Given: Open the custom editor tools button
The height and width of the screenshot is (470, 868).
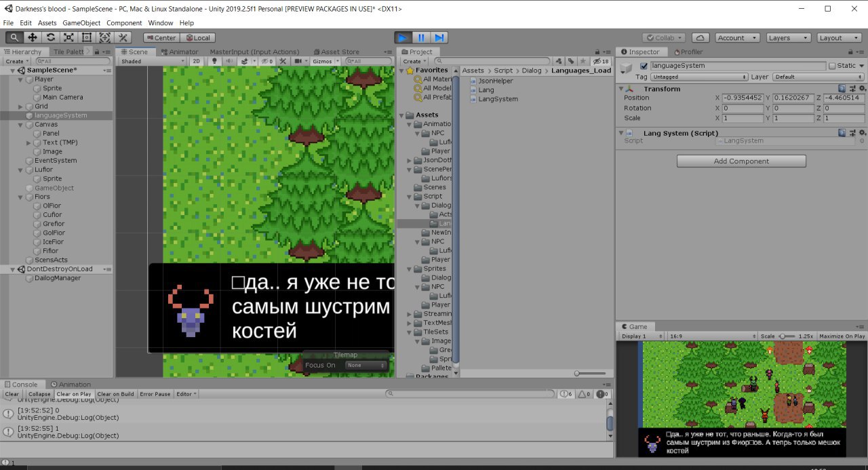Looking at the screenshot, I should [x=123, y=38].
